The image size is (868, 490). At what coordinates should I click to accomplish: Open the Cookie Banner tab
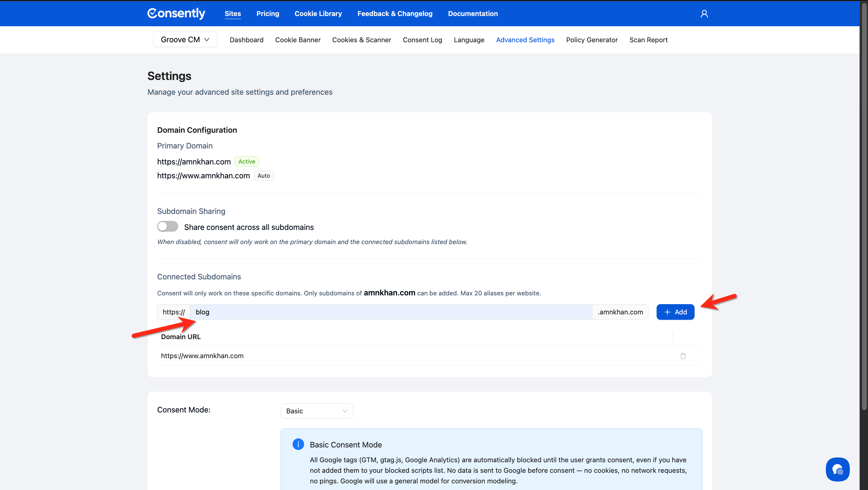[298, 40]
